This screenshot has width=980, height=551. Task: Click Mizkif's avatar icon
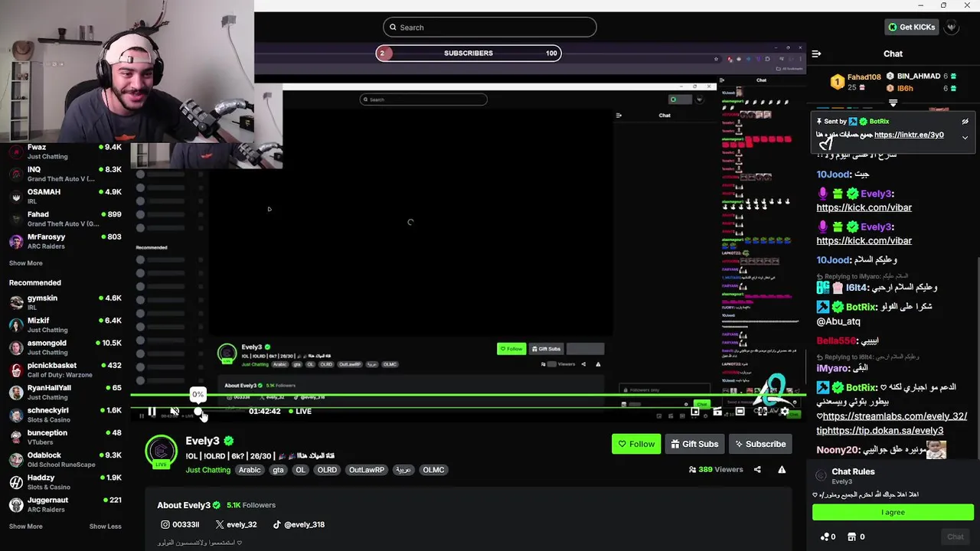pyautogui.click(x=16, y=325)
